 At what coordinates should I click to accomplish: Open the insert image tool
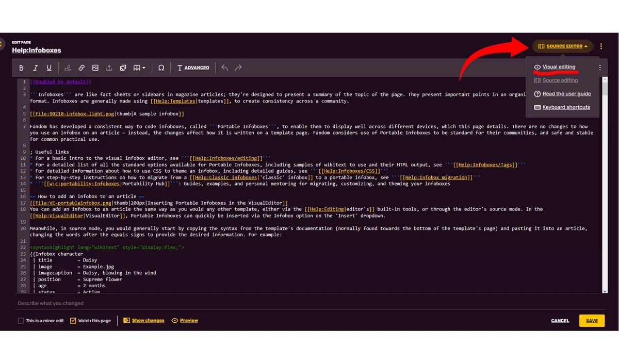pyautogui.click(x=95, y=68)
